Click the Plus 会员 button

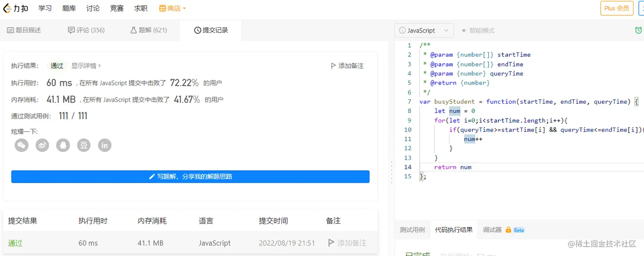pyautogui.click(x=617, y=8)
